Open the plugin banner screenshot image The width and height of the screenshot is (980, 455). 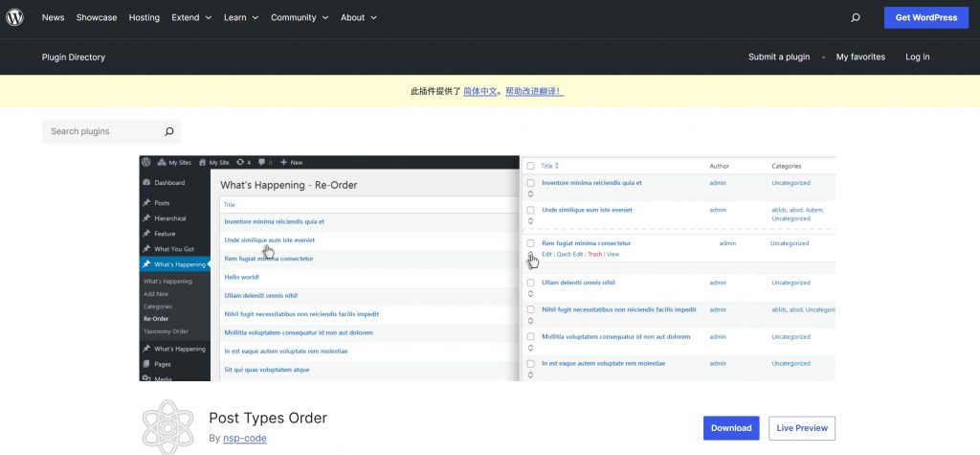487,268
